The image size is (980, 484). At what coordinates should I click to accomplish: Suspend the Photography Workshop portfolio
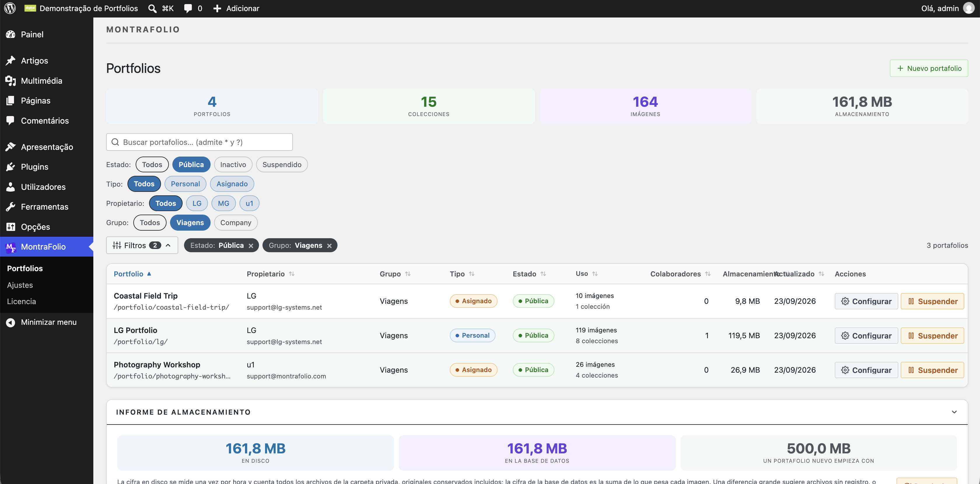[932, 370]
